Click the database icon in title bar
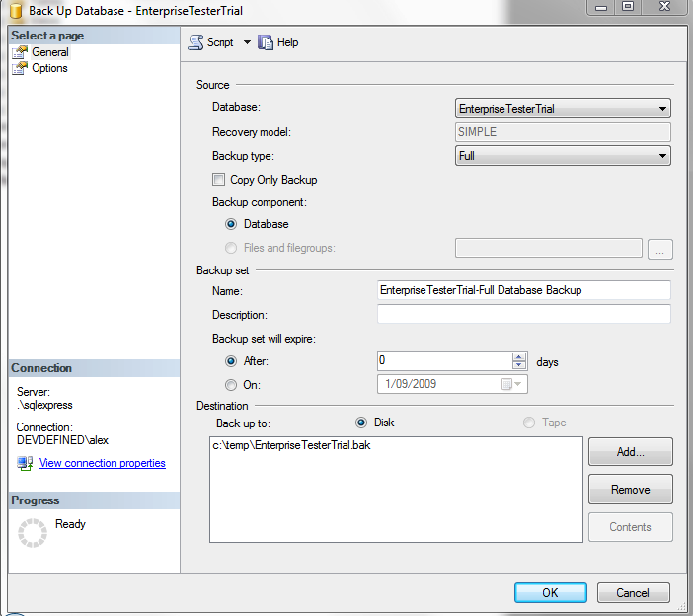Screen dimensions: 693x616 (x=14, y=9)
